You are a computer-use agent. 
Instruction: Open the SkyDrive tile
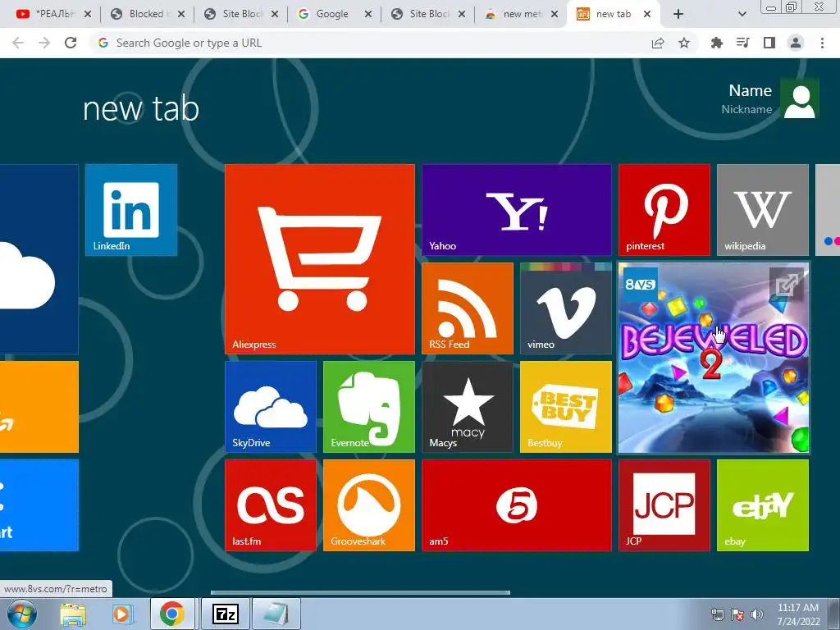point(271,407)
